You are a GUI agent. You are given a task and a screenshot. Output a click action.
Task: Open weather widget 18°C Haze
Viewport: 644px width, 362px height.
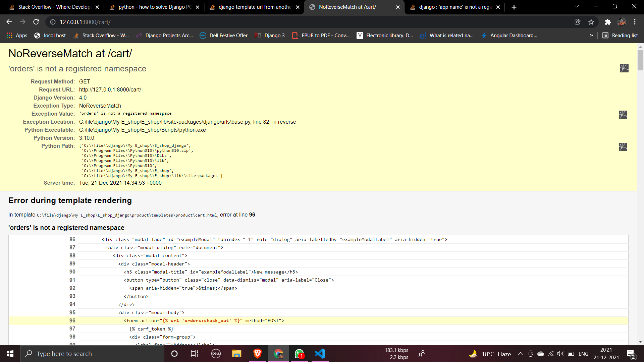[x=490, y=354]
